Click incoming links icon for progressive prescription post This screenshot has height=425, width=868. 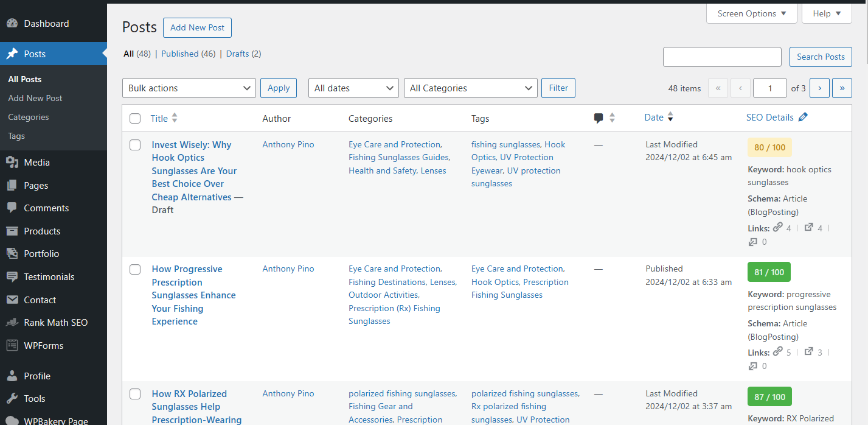pos(753,366)
